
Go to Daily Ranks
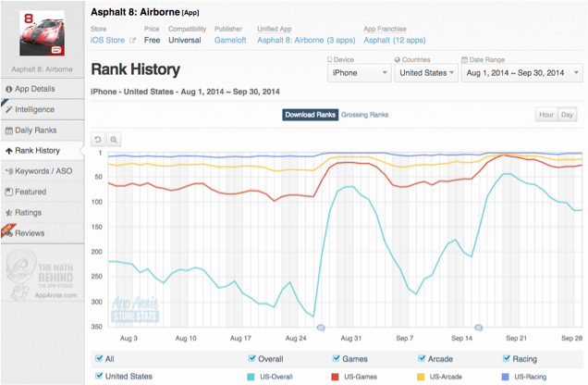[x=43, y=130]
